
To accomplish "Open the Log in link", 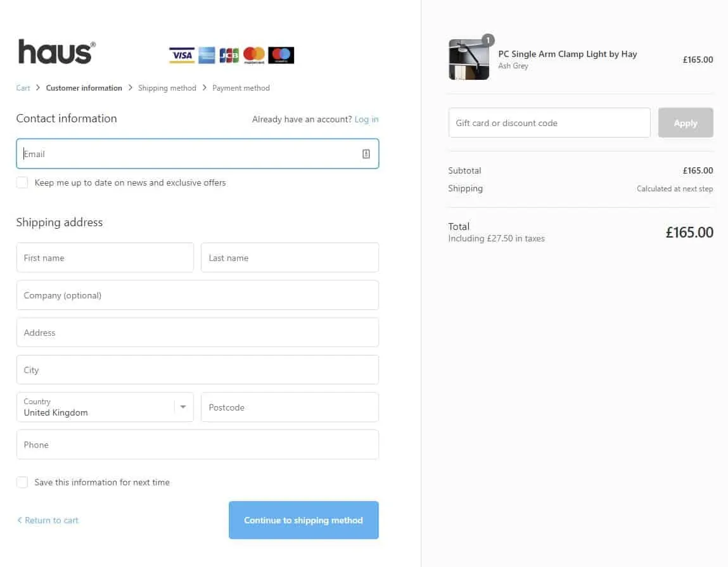I will (x=366, y=119).
